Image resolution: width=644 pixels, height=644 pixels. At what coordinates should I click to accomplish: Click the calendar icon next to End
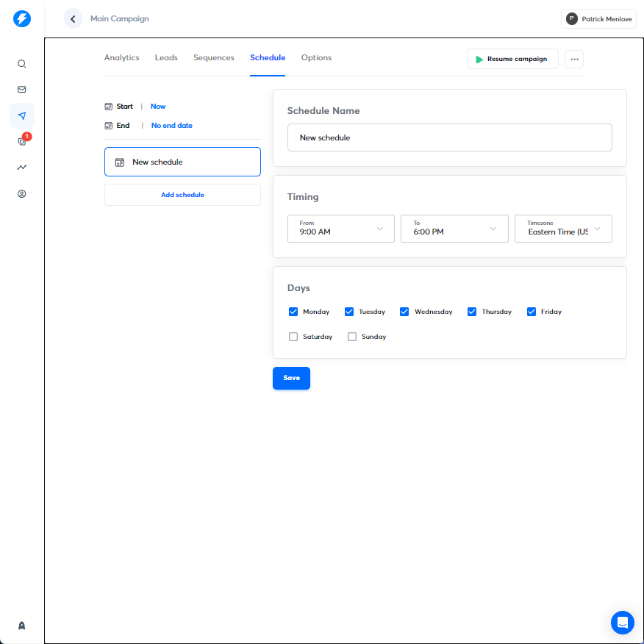click(x=108, y=126)
